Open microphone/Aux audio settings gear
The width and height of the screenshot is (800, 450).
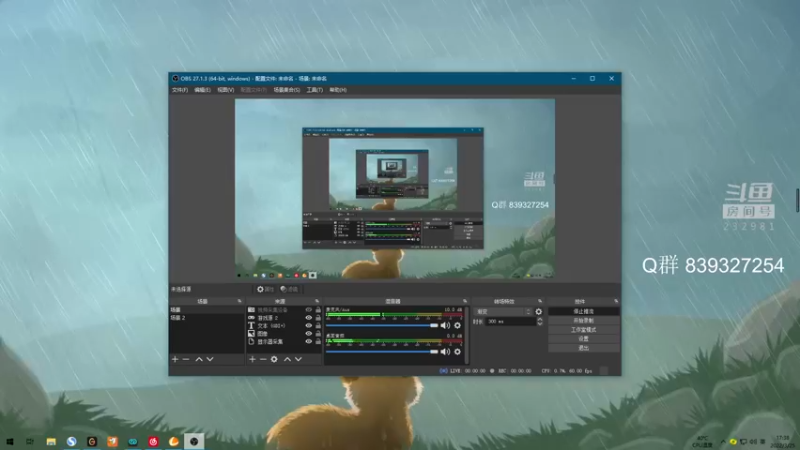click(458, 326)
